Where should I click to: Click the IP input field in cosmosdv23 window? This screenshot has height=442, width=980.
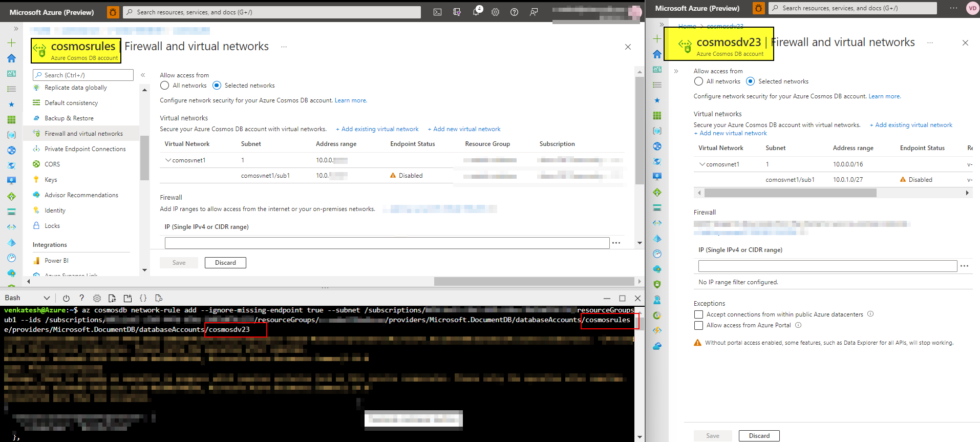pos(827,266)
